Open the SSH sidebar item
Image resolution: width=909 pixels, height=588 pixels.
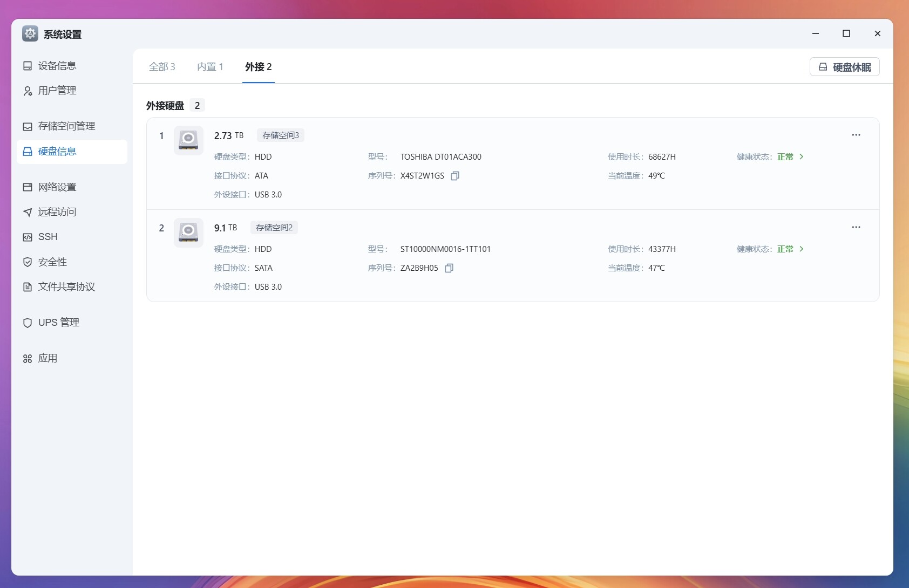coord(72,237)
